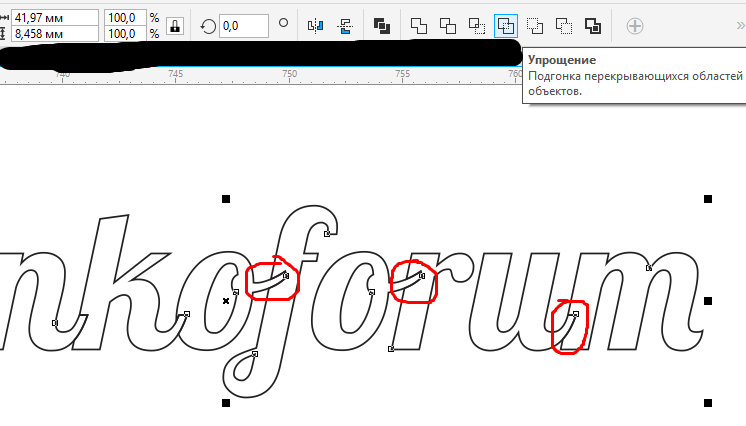Screen dimensions: 746x426
Task: Apply Back Minus Front shaping
Action: tap(564, 25)
